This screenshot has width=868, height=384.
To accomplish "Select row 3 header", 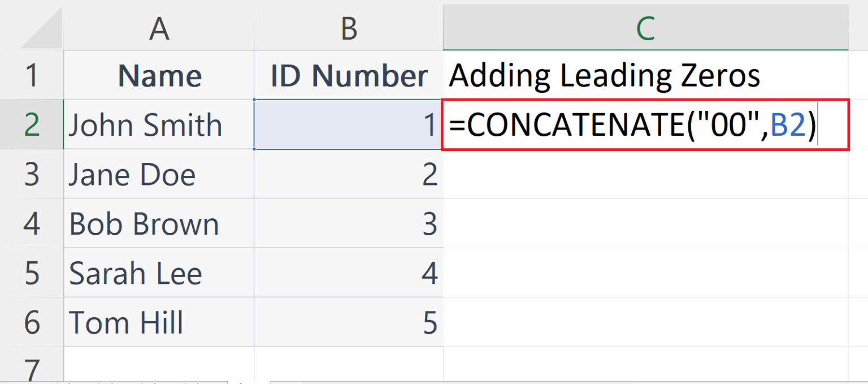I will (31, 174).
